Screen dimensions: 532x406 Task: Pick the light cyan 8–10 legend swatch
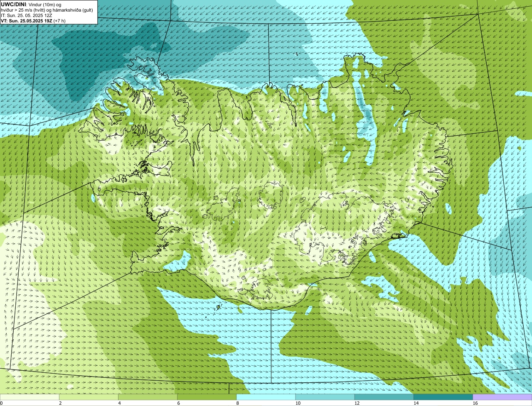(266, 397)
